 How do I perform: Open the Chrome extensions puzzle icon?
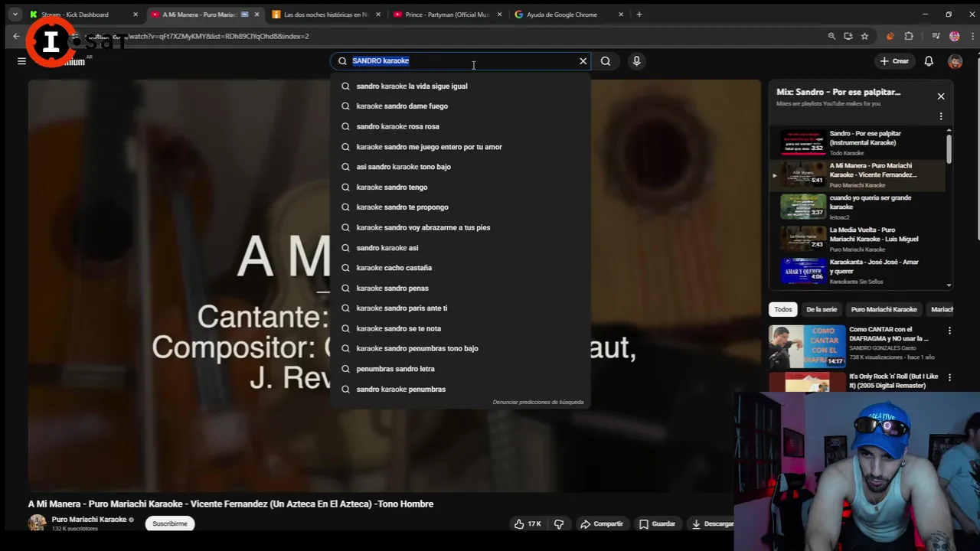[909, 36]
